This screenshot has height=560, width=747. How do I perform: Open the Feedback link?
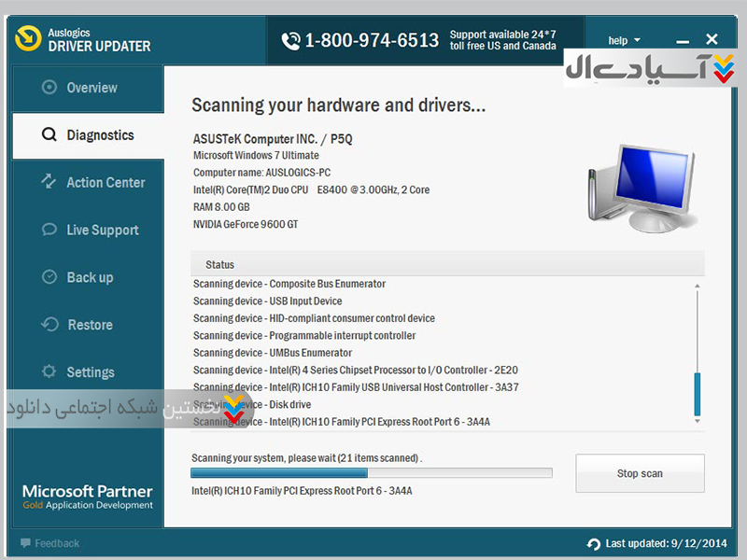pyautogui.click(x=57, y=543)
